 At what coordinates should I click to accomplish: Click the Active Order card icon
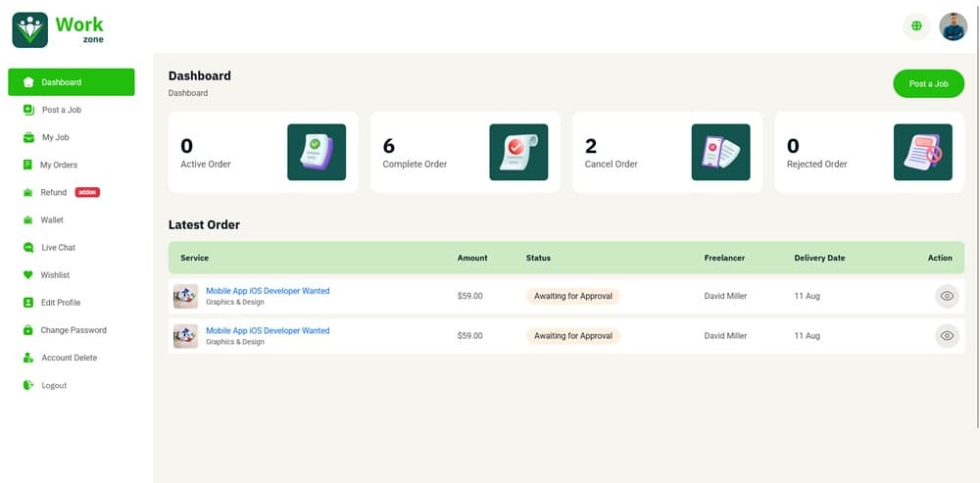[x=316, y=152]
